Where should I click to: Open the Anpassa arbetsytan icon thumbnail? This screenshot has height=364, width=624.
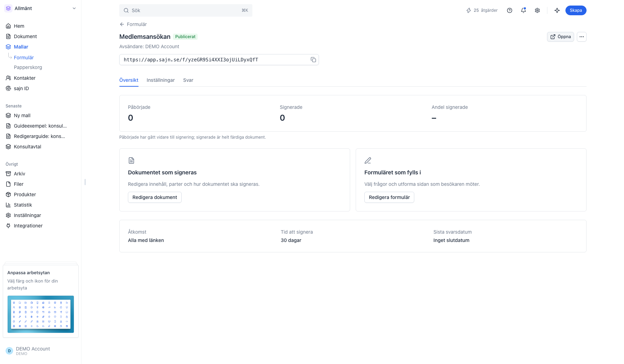41,314
